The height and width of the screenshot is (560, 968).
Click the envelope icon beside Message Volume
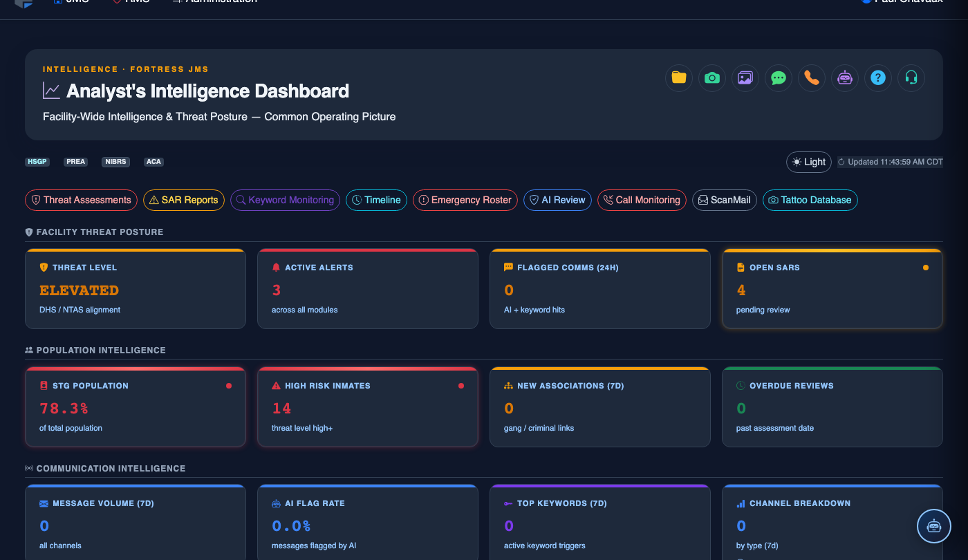tap(44, 503)
